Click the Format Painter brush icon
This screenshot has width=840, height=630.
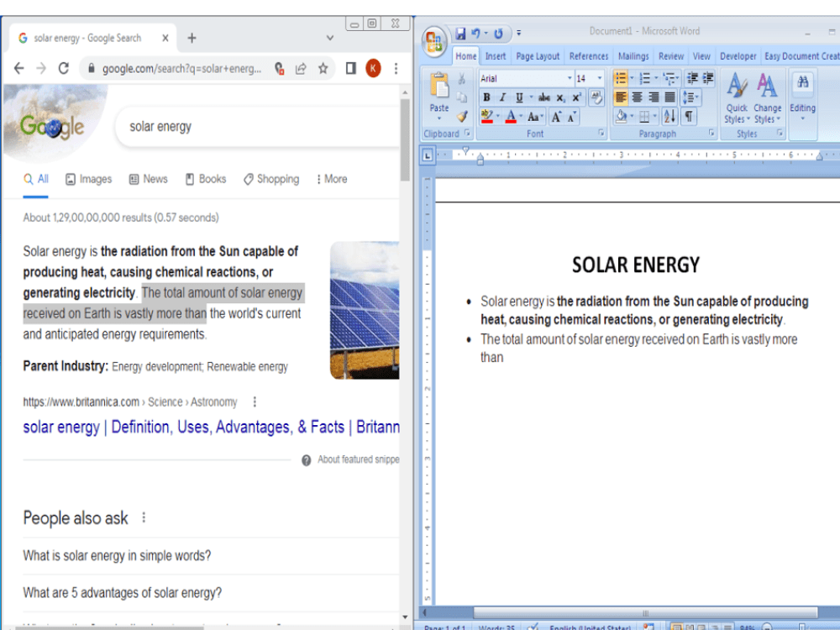click(462, 116)
